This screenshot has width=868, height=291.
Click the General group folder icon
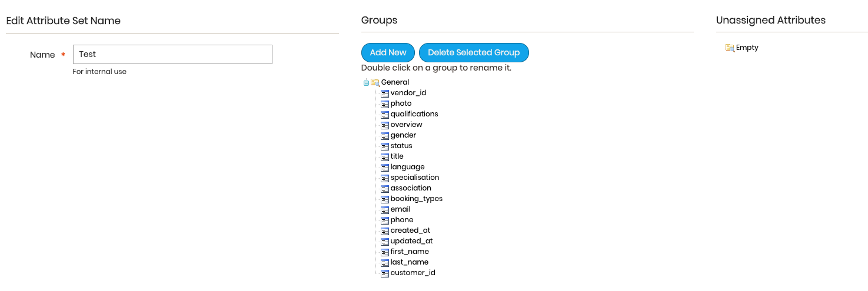[375, 83]
